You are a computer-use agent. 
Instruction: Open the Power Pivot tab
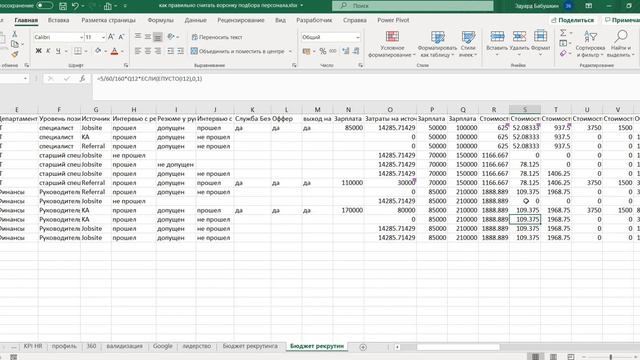click(393, 20)
